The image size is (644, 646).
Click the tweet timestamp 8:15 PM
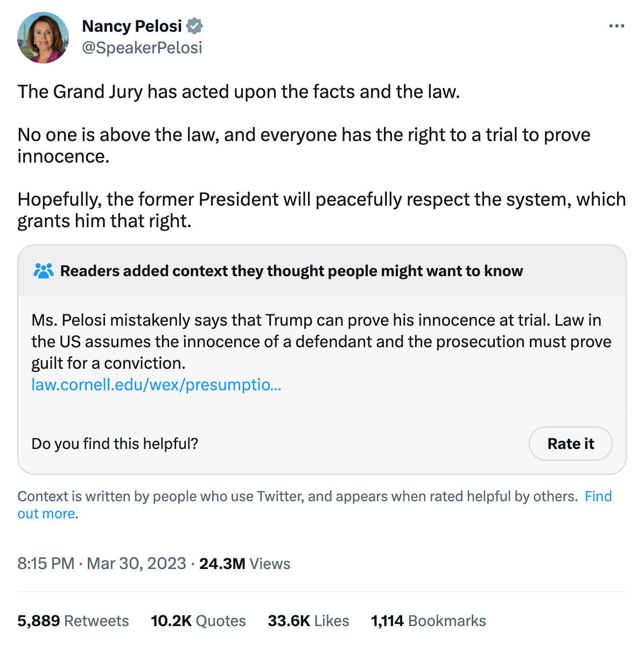[46, 563]
